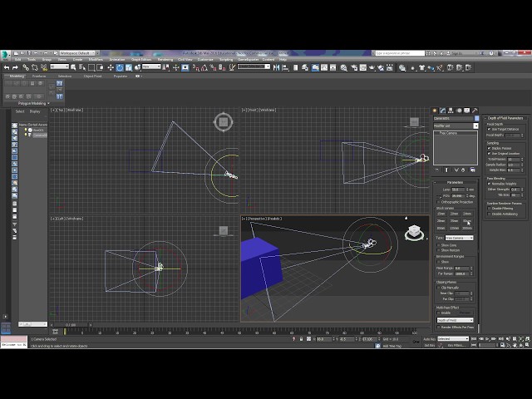Open the Material Editor from toolbar

point(343,68)
